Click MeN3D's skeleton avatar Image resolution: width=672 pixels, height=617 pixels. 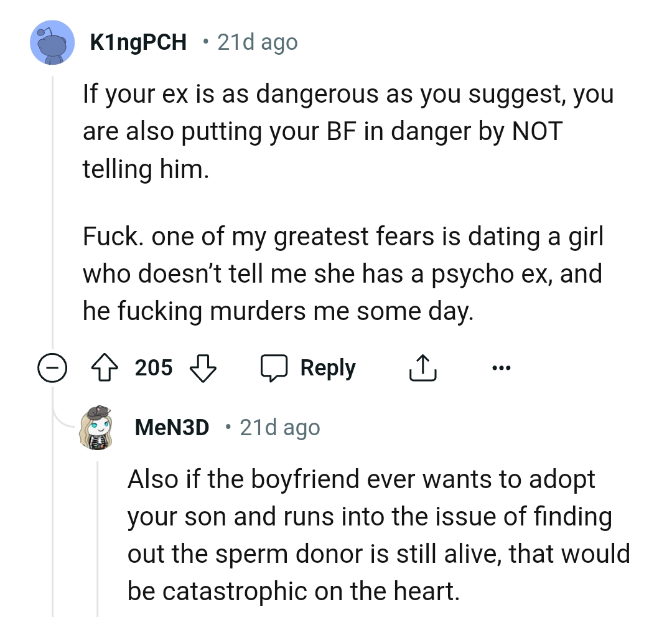pos(97,430)
